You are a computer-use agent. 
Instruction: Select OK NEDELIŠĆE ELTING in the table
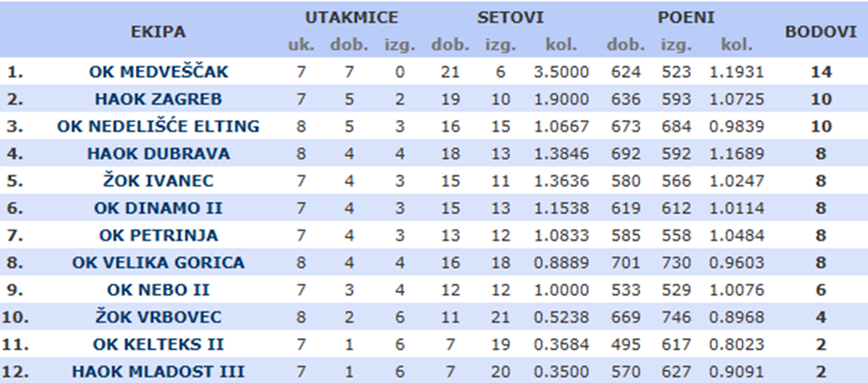(158, 126)
